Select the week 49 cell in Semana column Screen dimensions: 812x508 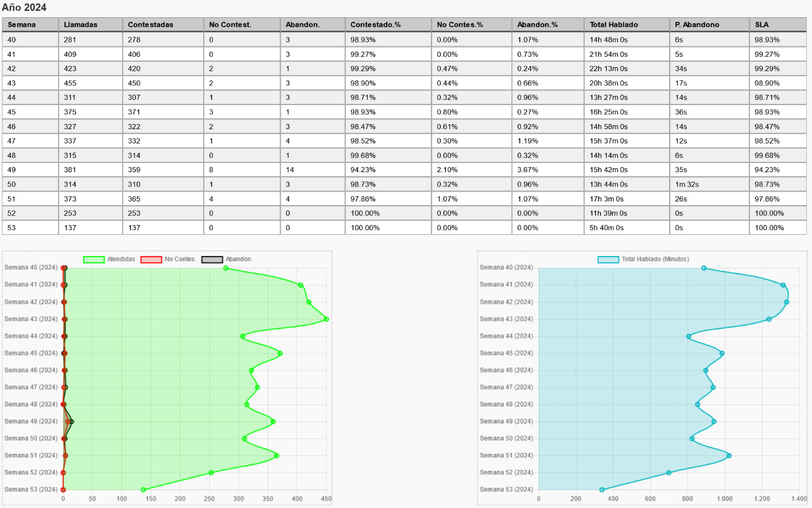12,170
